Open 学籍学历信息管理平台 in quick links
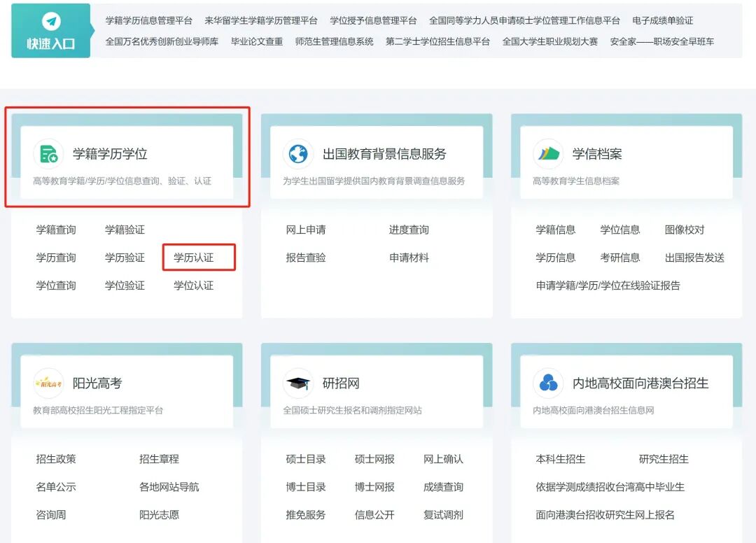Screen dimensions: 756x543 tap(149, 21)
